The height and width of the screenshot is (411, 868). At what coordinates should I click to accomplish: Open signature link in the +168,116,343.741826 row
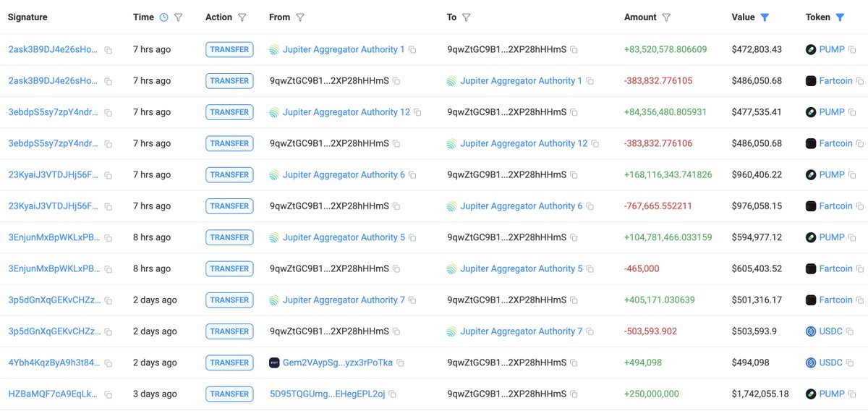tap(53, 174)
